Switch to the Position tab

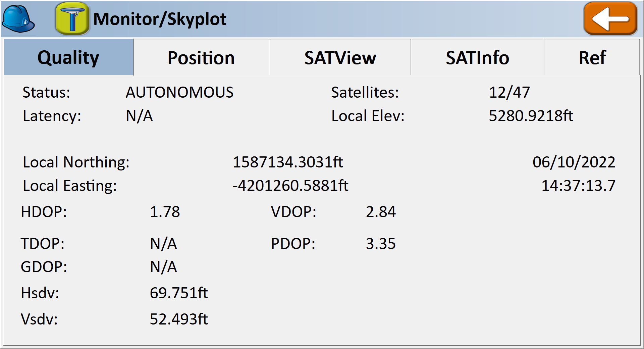[201, 58]
